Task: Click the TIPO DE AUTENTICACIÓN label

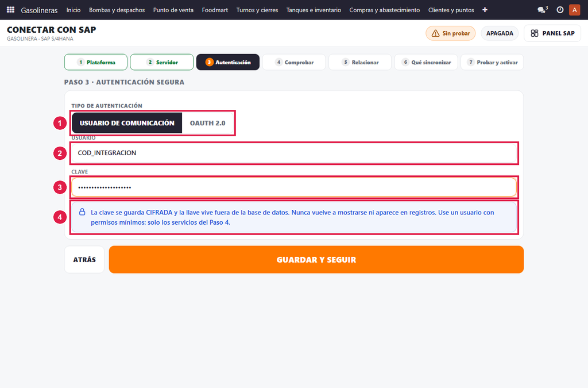Action: point(107,106)
